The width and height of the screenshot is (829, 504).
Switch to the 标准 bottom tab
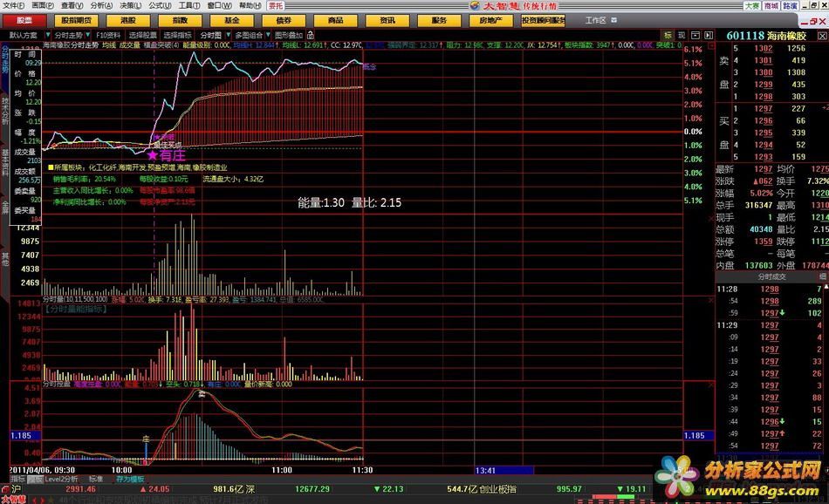(96, 480)
